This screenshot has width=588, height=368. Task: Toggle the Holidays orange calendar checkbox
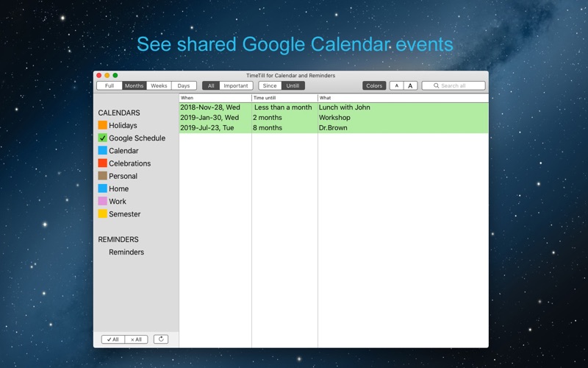pyautogui.click(x=102, y=125)
